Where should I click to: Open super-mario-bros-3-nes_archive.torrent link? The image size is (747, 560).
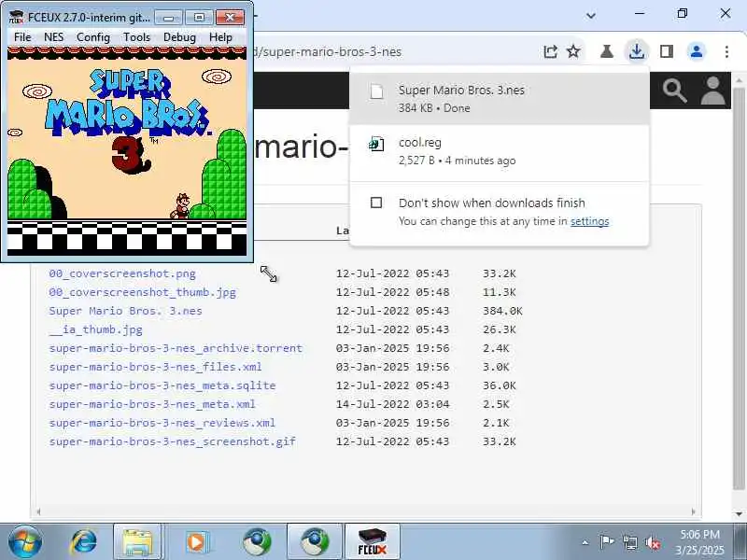click(176, 348)
